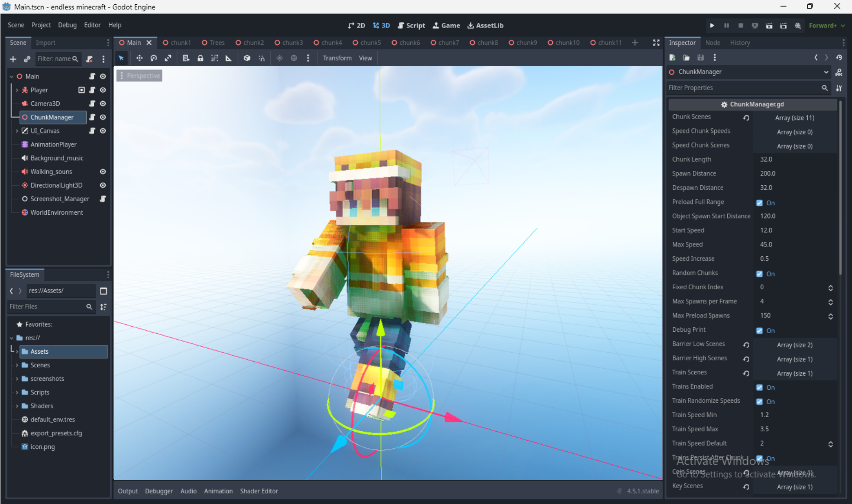Hide the Camera3D node
This screenshot has width=852, height=504.
pyautogui.click(x=103, y=104)
